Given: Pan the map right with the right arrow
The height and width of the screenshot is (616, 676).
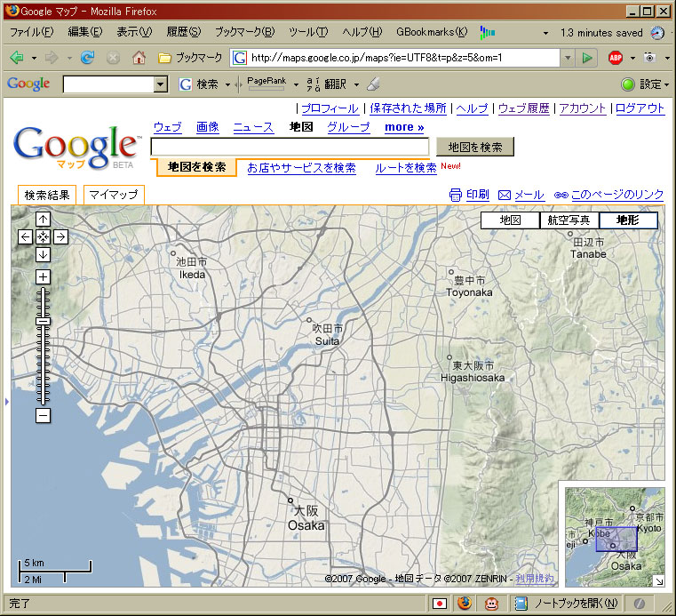Looking at the screenshot, I should coord(60,236).
